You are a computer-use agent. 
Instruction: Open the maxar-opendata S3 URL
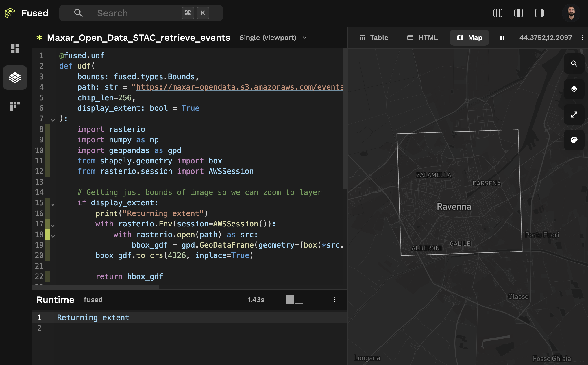click(x=237, y=87)
